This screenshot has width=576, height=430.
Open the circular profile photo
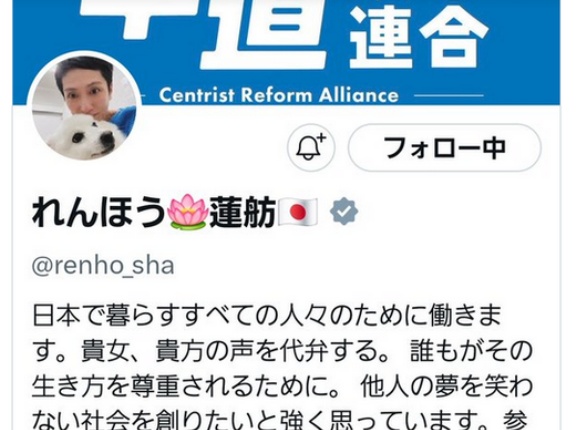pos(84,106)
